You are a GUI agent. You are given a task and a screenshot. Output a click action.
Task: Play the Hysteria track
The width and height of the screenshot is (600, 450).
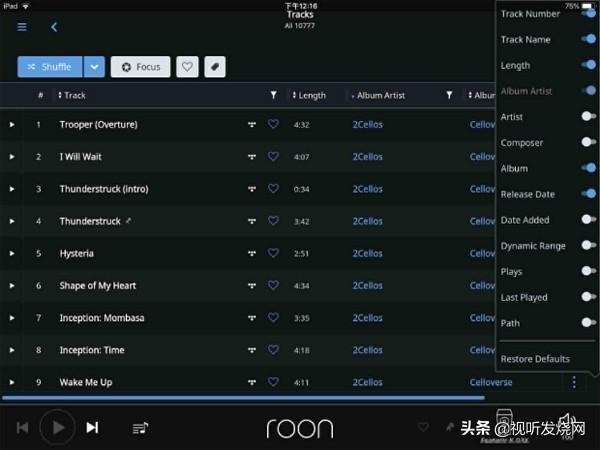click(x=12, y=253)
